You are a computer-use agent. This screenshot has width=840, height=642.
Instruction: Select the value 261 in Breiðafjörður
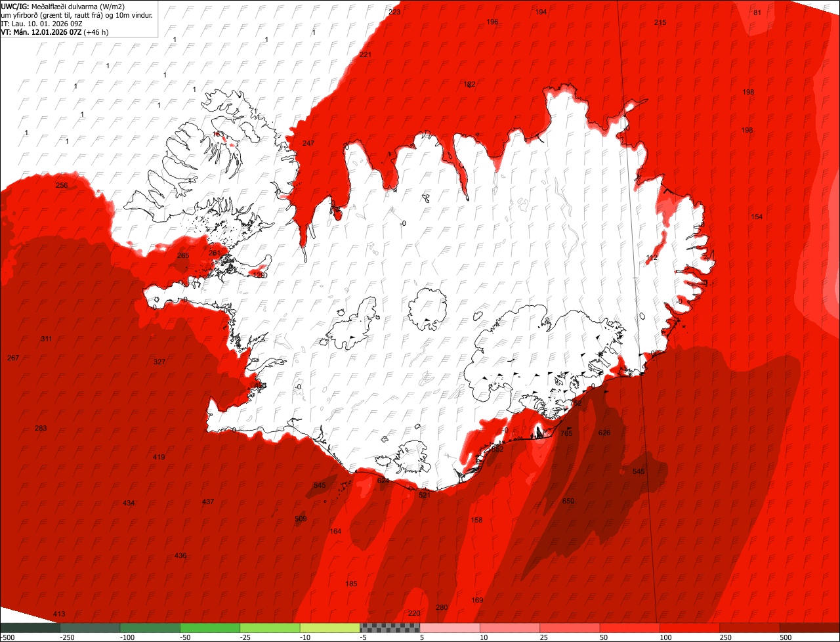tap(215, 253)
